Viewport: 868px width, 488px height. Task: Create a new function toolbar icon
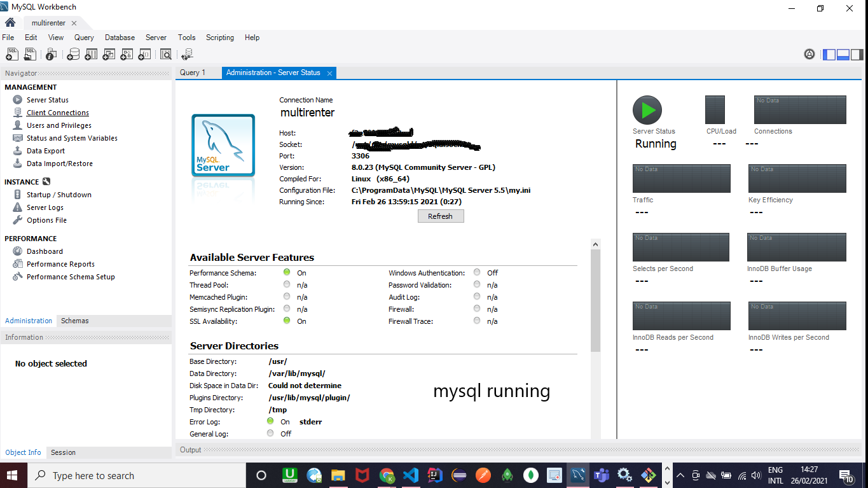(x=144, y=54)
